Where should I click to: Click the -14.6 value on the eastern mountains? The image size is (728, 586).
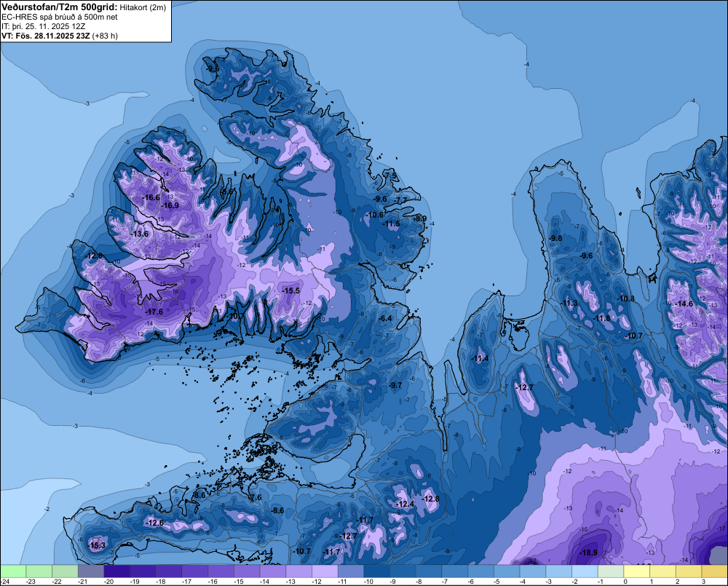(684, 304)
